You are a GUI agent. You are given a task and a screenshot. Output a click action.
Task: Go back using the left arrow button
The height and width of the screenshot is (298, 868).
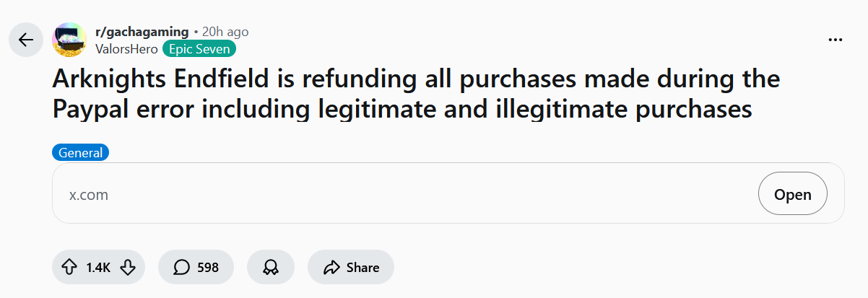tap(26, 40)
